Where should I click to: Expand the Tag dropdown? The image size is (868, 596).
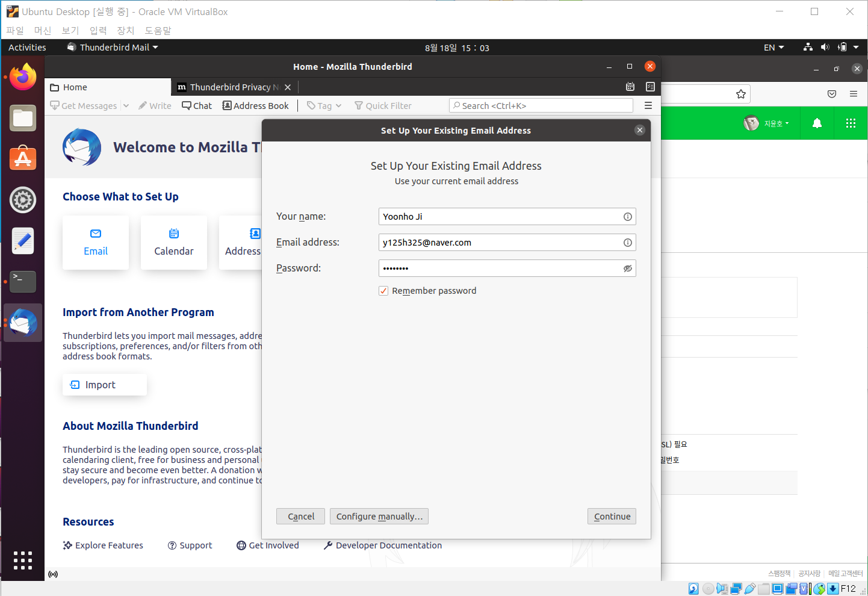click(324, 105)
